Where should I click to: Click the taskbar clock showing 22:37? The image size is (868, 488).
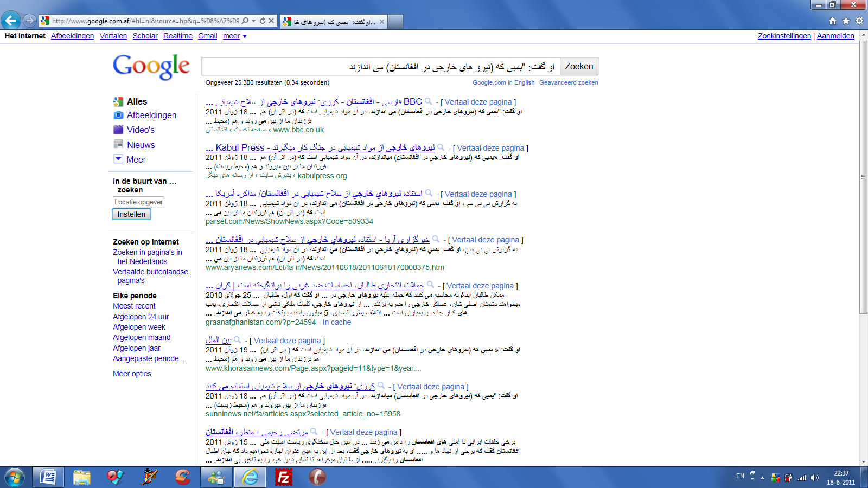[x=841, y=478]
